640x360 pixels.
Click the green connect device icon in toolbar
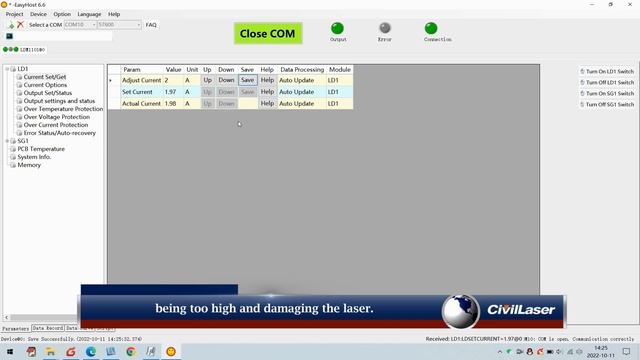[x=11, y=25]
